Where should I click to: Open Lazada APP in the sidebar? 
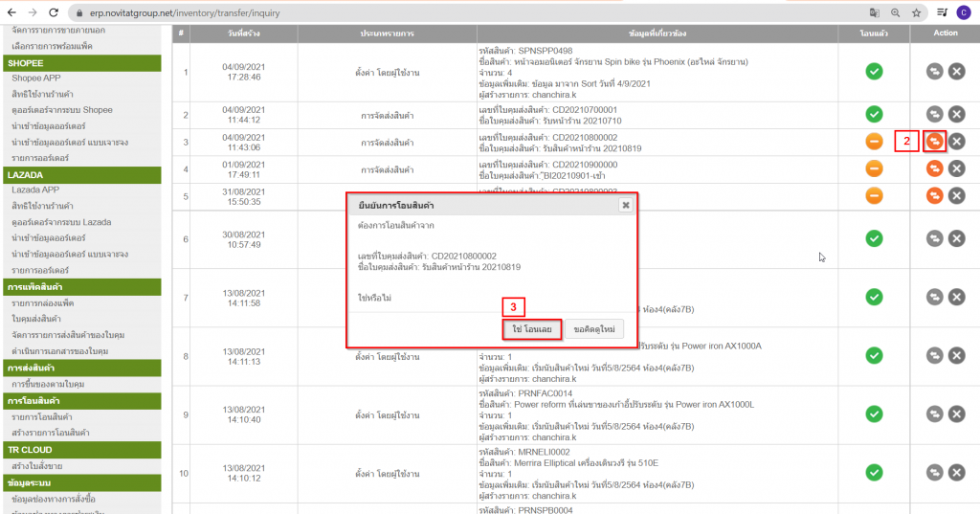tap(36, 190)
